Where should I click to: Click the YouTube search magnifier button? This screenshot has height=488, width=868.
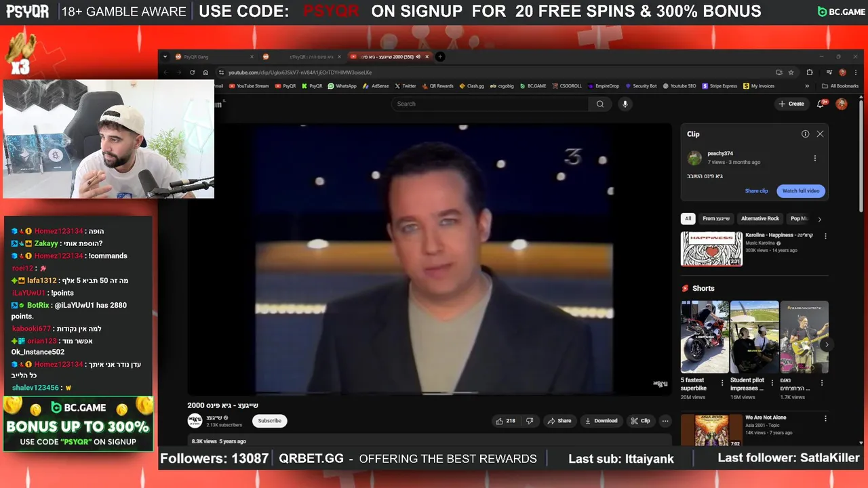point(600,104)
